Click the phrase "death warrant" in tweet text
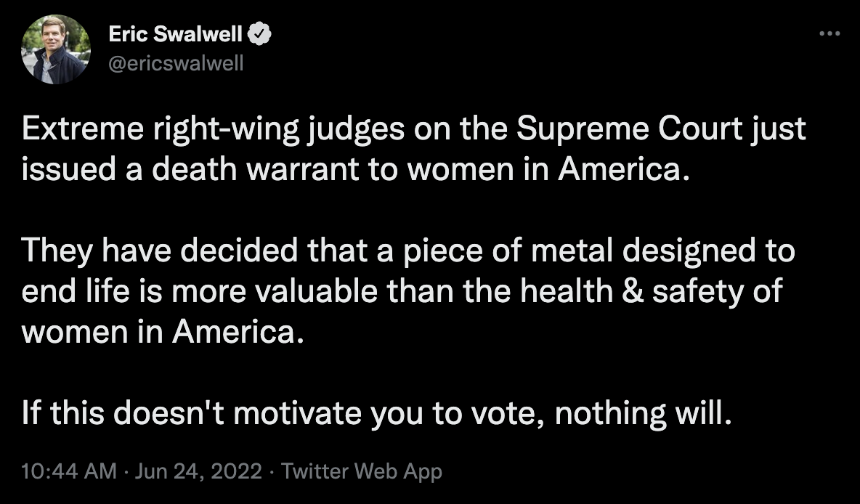Viewport: 860px width, 504px height. [x=254, y=169]
